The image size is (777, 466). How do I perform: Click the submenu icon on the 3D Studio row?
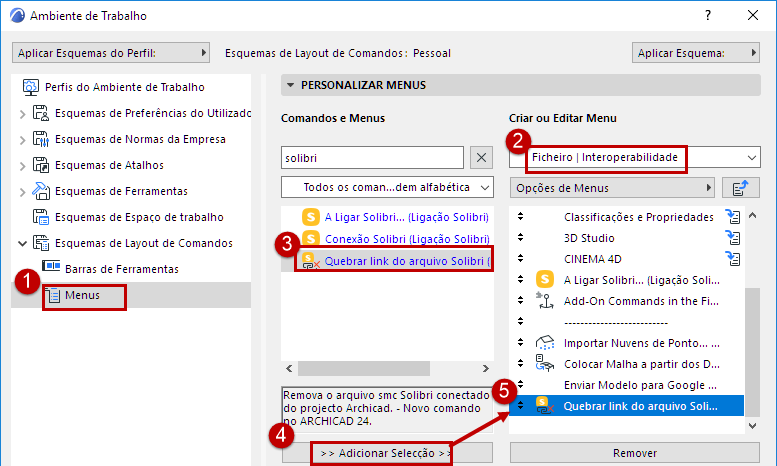tap(733, 238)
